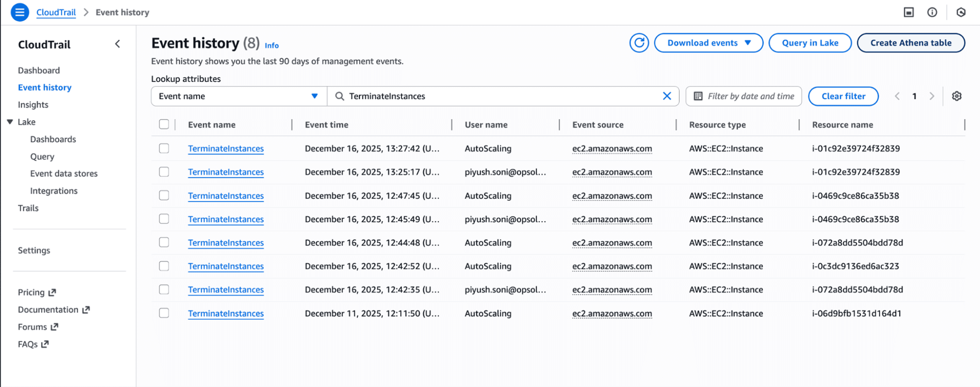Click the hexagon settings icon top-right
This screenshot has height=387, width=980.
pos(961,12)
